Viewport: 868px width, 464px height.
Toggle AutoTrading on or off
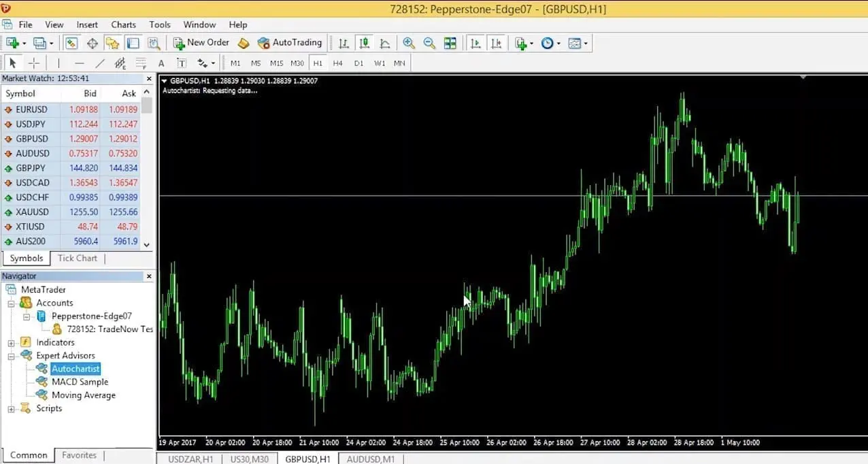click(290, 42)
